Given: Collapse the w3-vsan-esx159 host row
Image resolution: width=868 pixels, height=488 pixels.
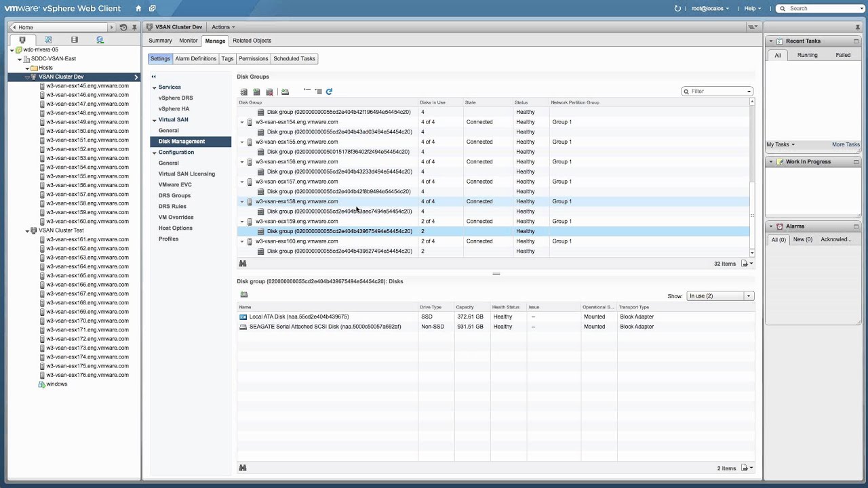Looking at the screenshot, I should click(242, 222).
